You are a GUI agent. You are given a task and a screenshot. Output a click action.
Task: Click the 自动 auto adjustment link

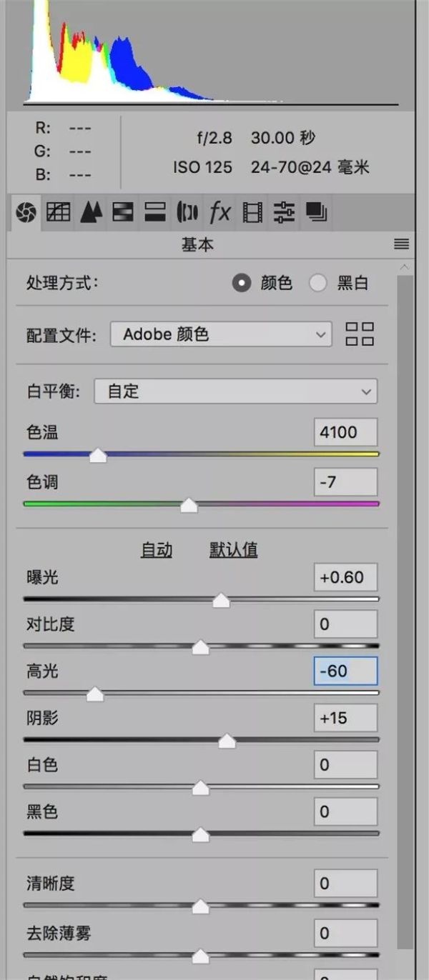tap(157, 550)
